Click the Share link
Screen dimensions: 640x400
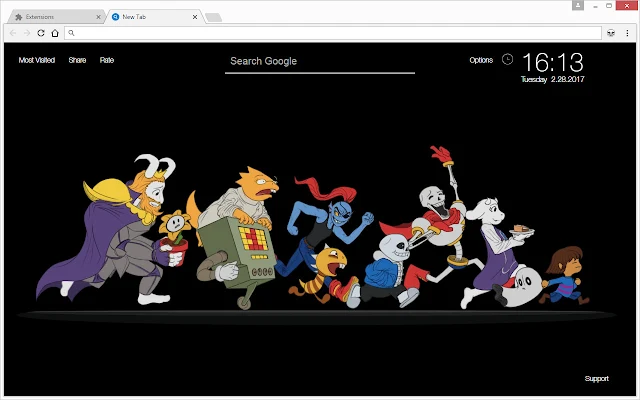[x=77, y=60]
